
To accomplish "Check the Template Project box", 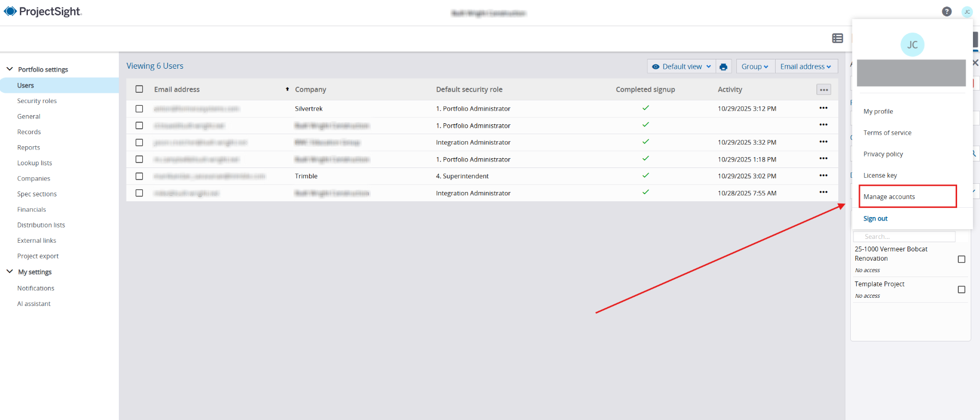I will (961, 290).
